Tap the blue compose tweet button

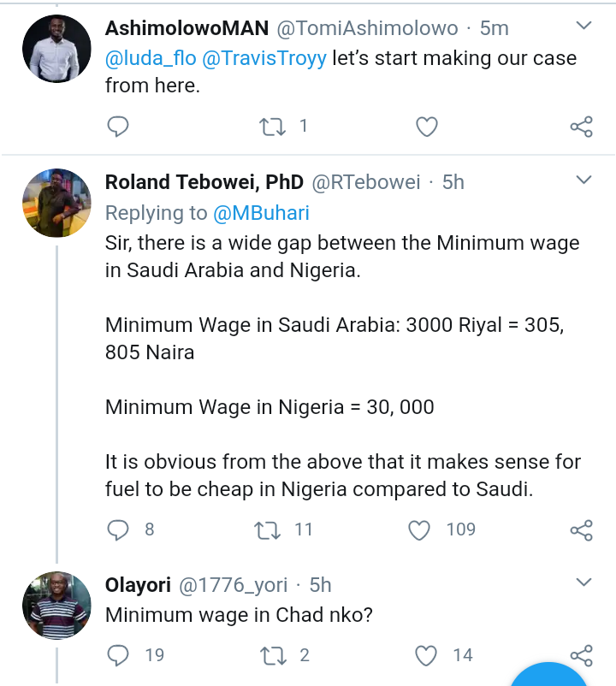556,676
